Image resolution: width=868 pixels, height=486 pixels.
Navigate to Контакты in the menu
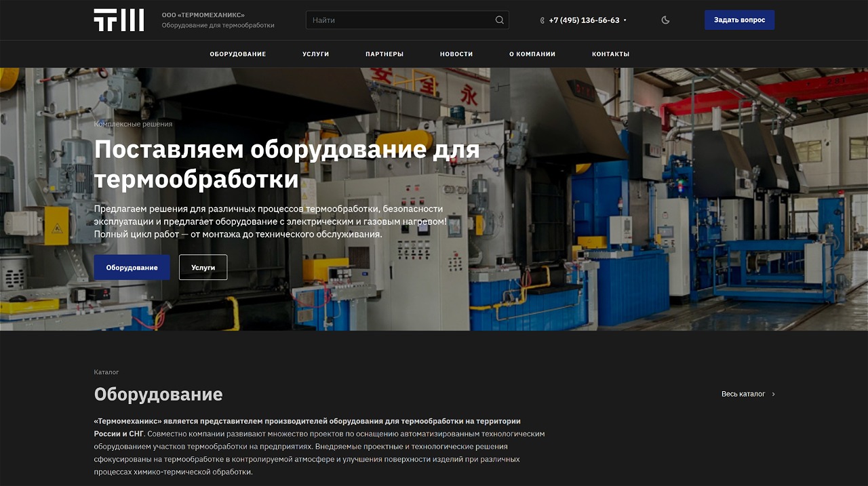610,54
